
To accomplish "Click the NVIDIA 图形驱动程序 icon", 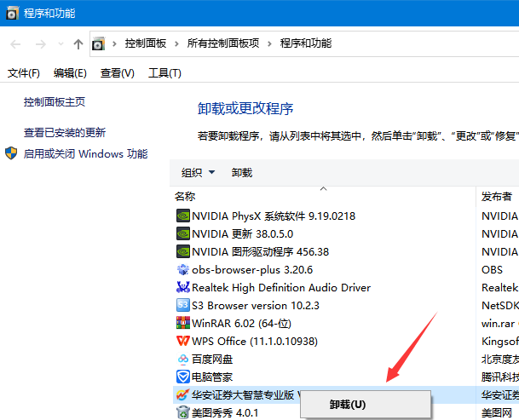I will click(182, 251).
